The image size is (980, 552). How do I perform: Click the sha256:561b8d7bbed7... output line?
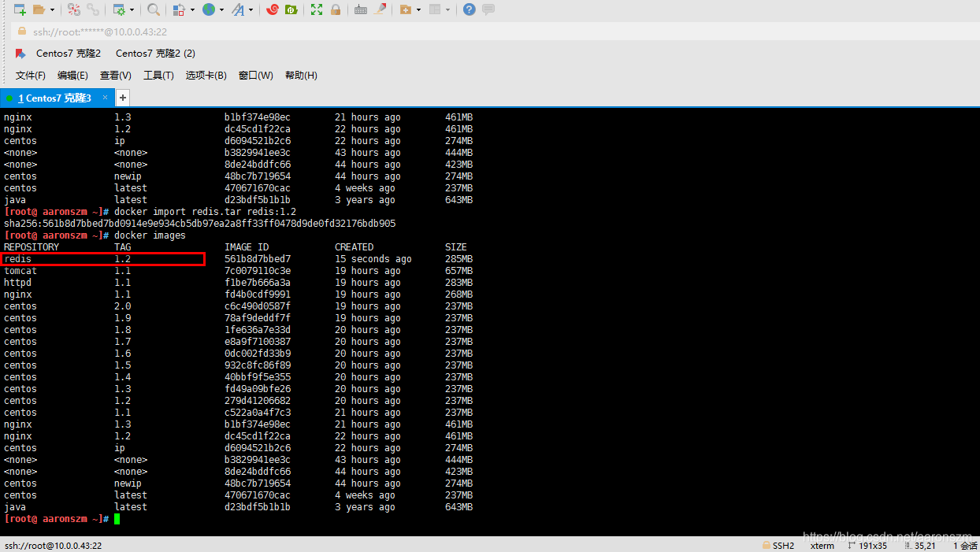pos(199,224)
